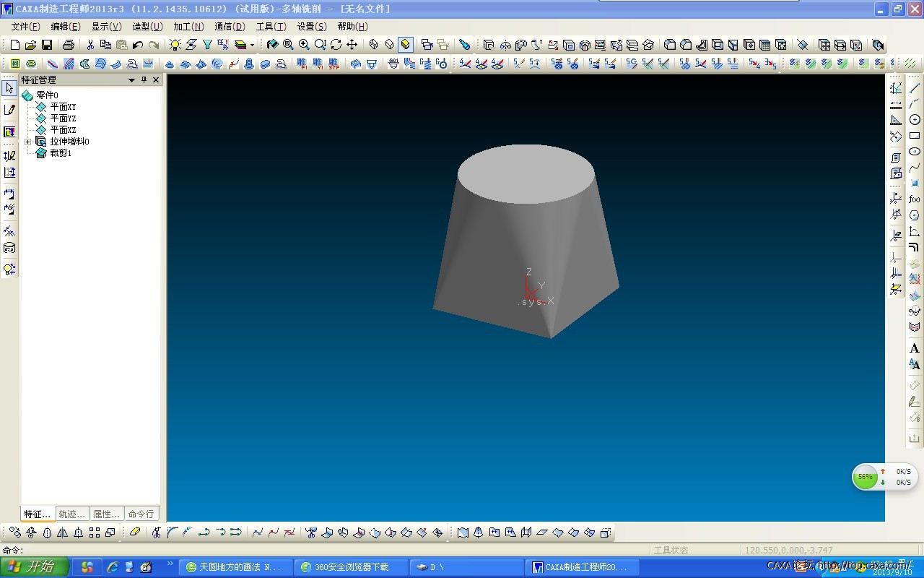Select the Pan view (four-arrow) tool
This screenshot has height=578, width=924.
352,45
